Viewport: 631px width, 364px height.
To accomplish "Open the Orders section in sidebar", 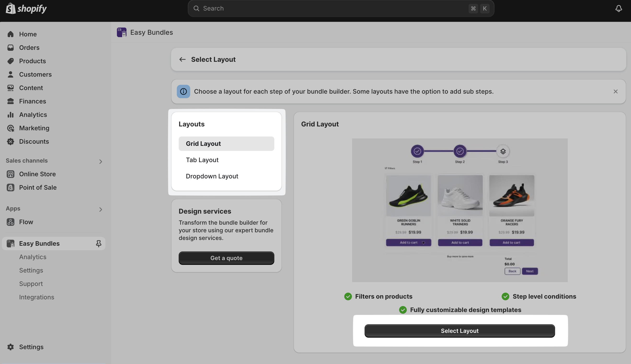I will pos(29,47).
